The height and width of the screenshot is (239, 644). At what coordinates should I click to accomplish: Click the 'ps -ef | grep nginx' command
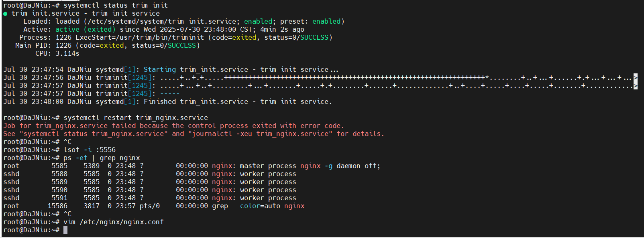(102, 158)
